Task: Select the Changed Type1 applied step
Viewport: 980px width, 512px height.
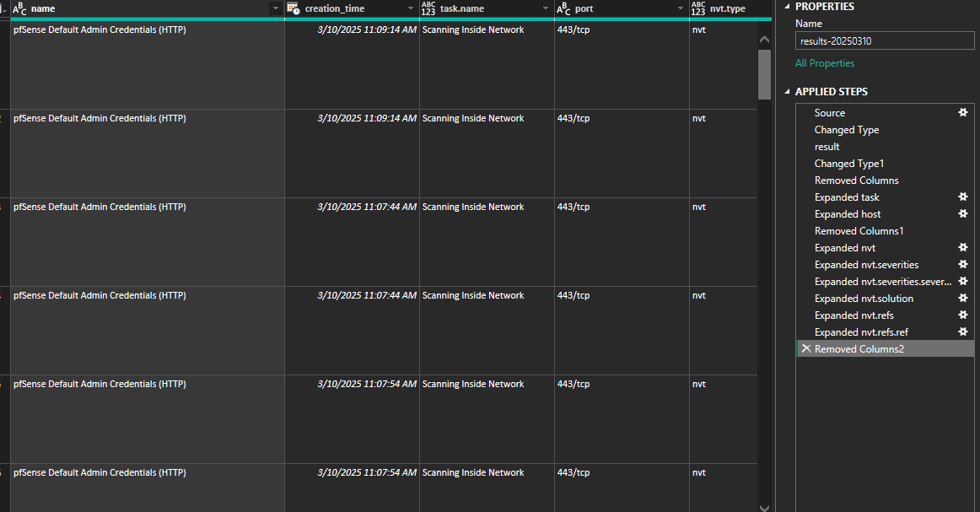Action: (848, 163)
